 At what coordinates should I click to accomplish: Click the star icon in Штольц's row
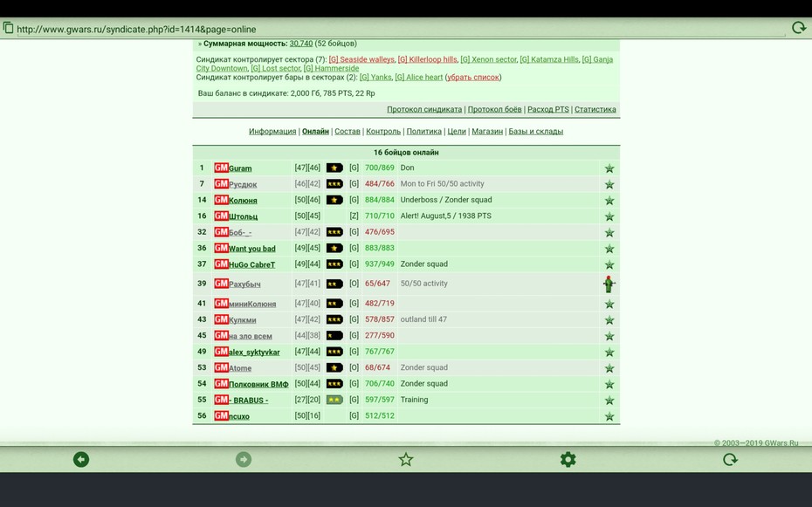pyautogui.click(x=609, y=216)
